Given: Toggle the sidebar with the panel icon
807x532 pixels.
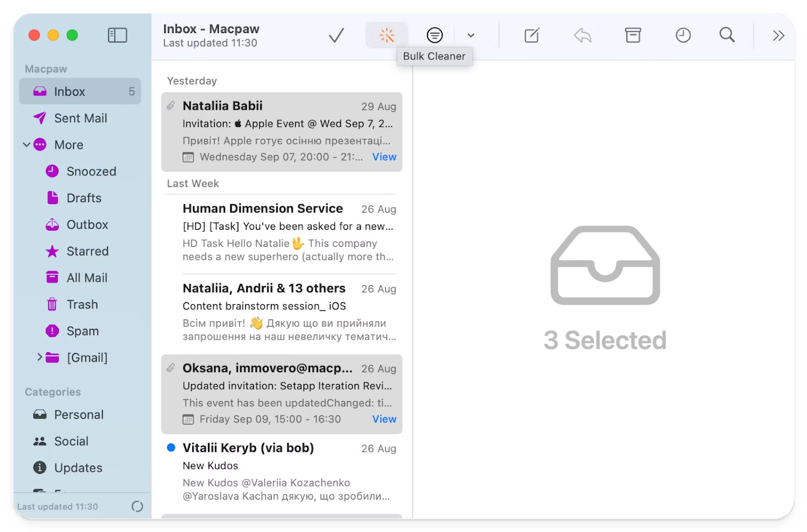Looking at the screenshot, I should tap(117, 35).
